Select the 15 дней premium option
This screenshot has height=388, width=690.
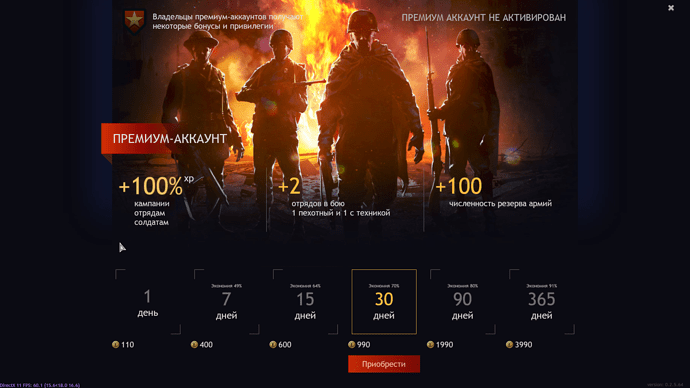click(305, 302)
